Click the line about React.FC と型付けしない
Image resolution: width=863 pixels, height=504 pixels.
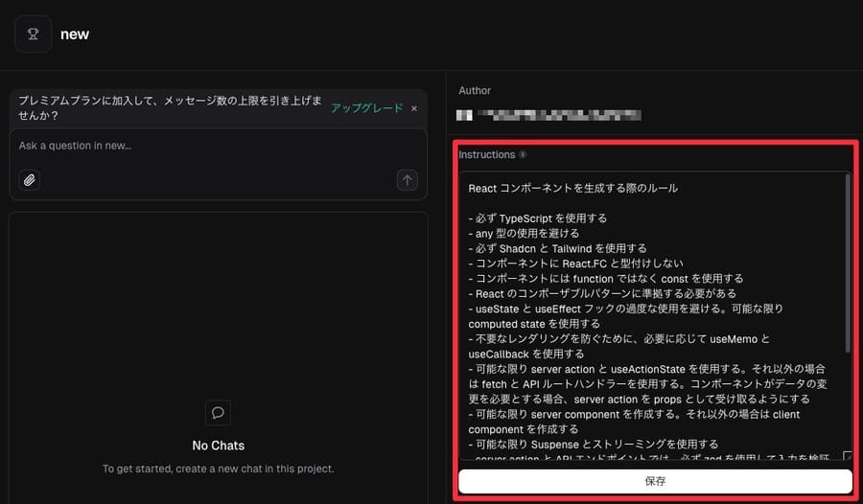point(575,263)
